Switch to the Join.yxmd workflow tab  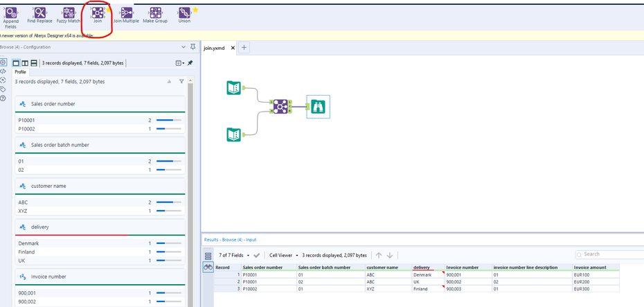coord(215,48)
